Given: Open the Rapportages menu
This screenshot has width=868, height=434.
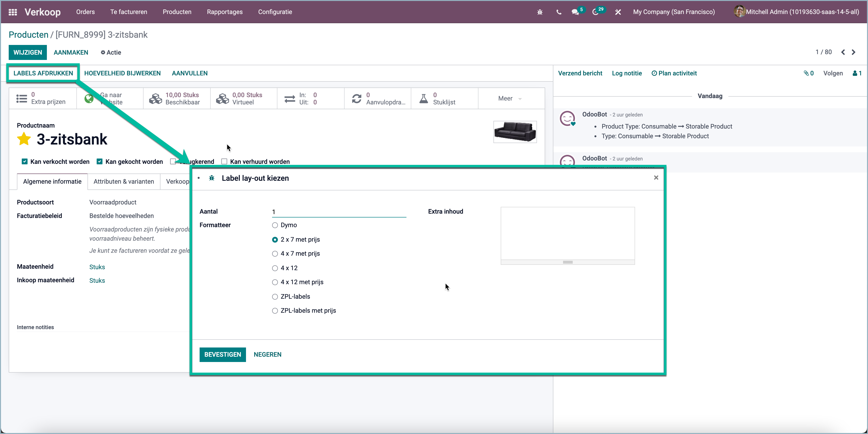Looking at the screenshot, I should pos(225,12).
